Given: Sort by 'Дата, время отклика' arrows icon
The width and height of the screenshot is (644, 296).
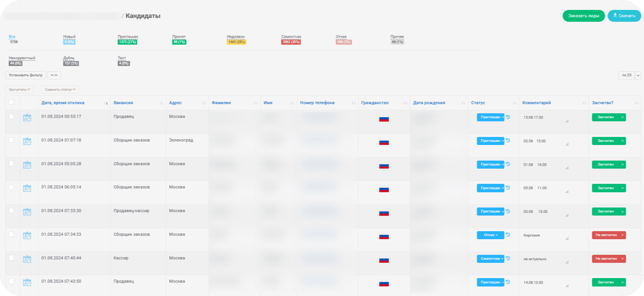Looking at the screenshot, I should pyautogui.click(x=106, y=103).
